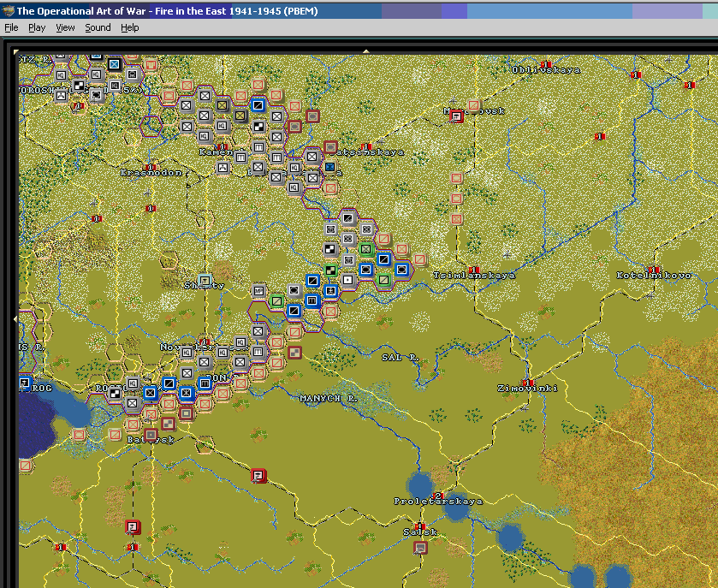Image resolution: width=718 pixels, height=588 pixels.
Task: Select the blue-X unit beside Tatsinskaya town
Action: pos(329,167)
